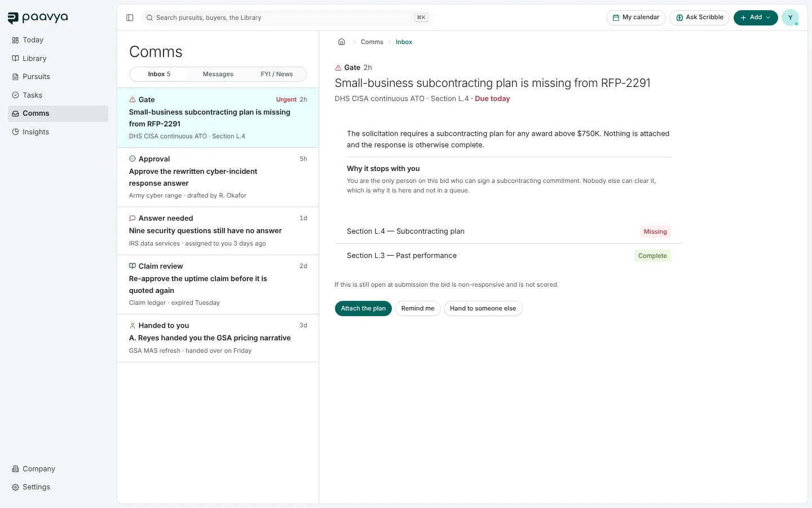Click Inbox breadcrumb link
This screenshot has height=508, width=812.
[x=404, y=42]
